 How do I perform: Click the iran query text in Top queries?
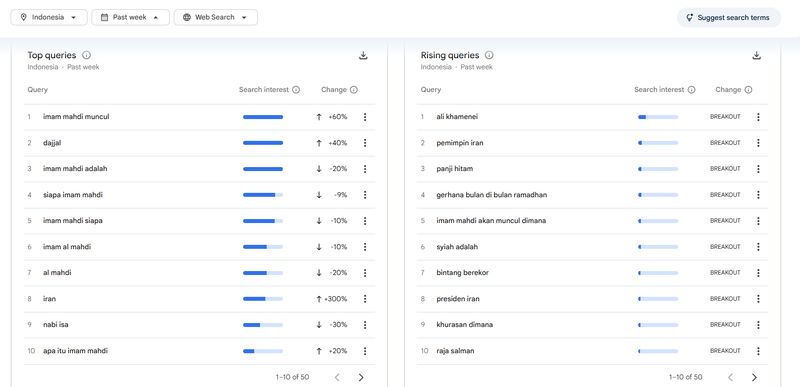(x=49, y=299)
